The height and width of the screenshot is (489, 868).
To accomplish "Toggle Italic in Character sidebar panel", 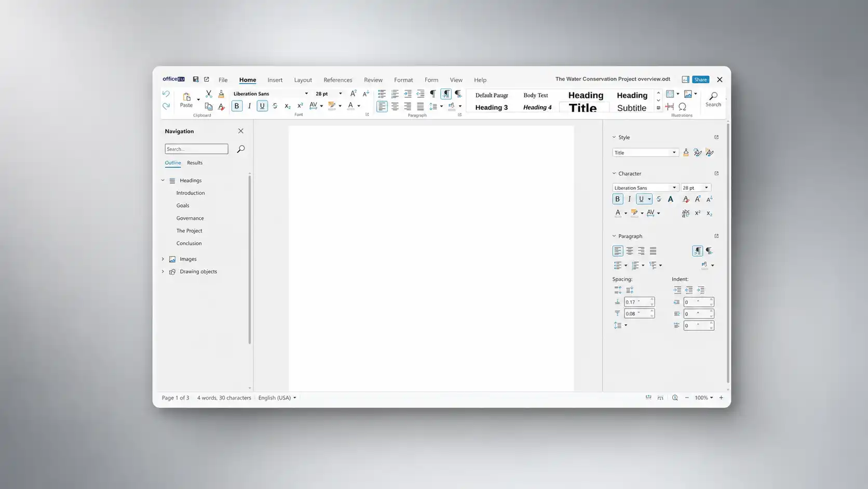I will coord(630,199).
